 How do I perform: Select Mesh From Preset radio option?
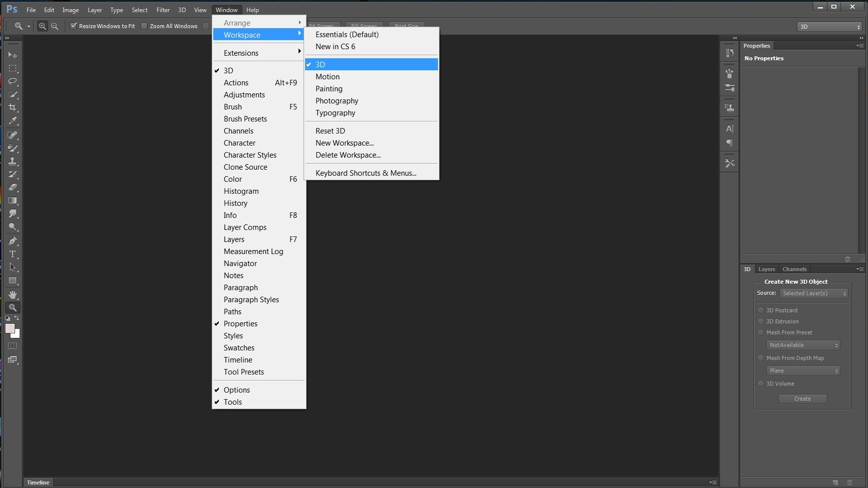(761, 332)
